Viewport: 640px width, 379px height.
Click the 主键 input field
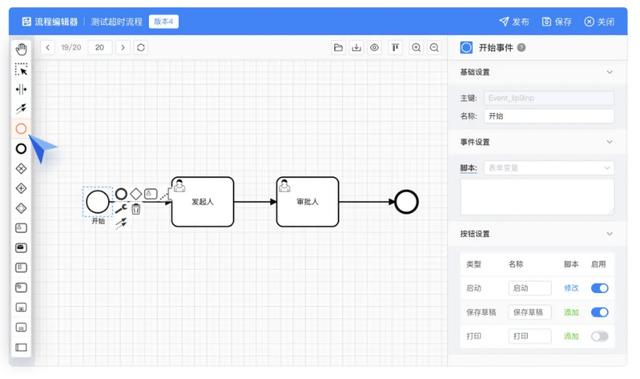(x=549, y=98)
